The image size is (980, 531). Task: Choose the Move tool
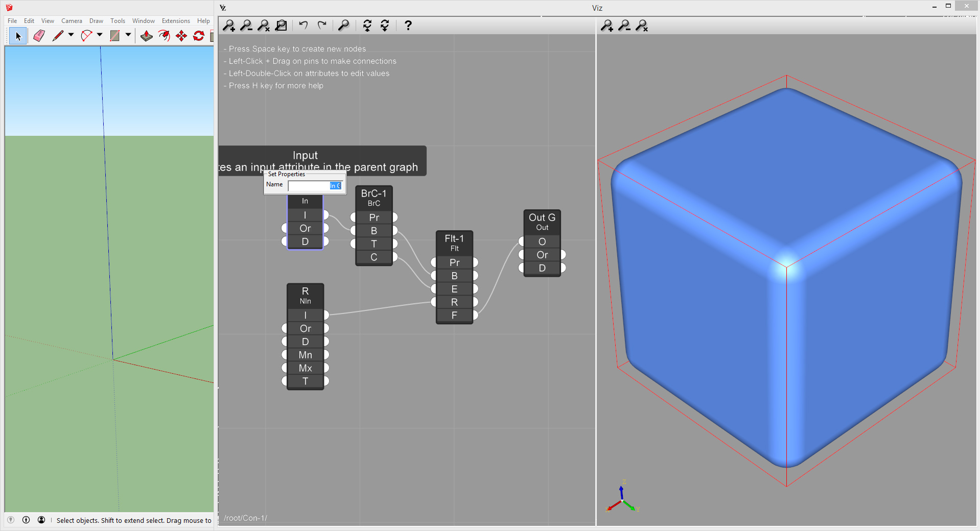[181, 36]
